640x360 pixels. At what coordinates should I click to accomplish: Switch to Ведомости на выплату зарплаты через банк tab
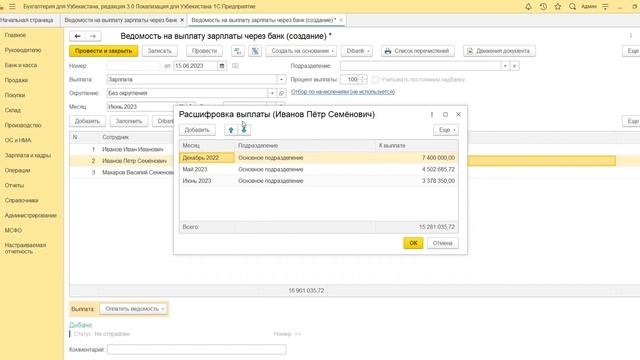[121, 20]
